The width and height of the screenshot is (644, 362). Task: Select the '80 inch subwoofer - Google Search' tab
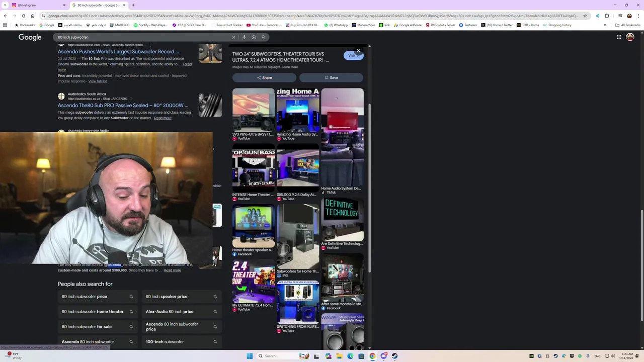pyautogui.click(x=98, y=5)
